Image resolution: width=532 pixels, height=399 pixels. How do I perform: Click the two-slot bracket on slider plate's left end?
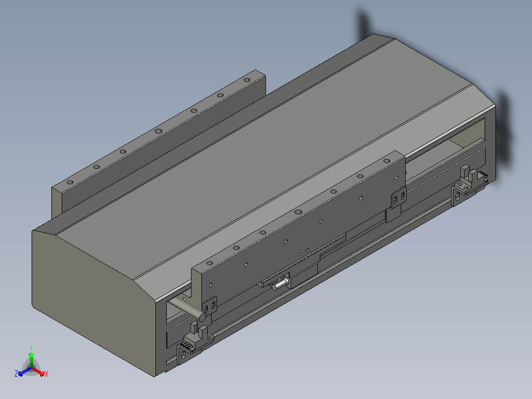[x=210, y=306]
